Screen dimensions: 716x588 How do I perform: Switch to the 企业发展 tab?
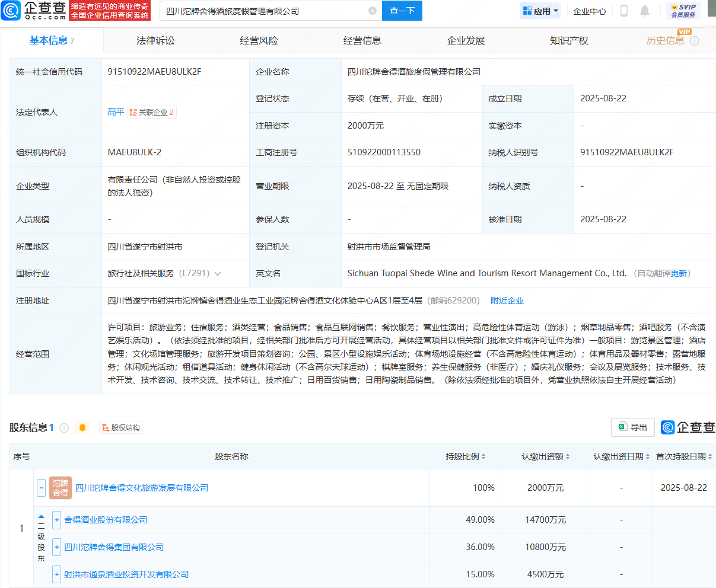[466, 40]
